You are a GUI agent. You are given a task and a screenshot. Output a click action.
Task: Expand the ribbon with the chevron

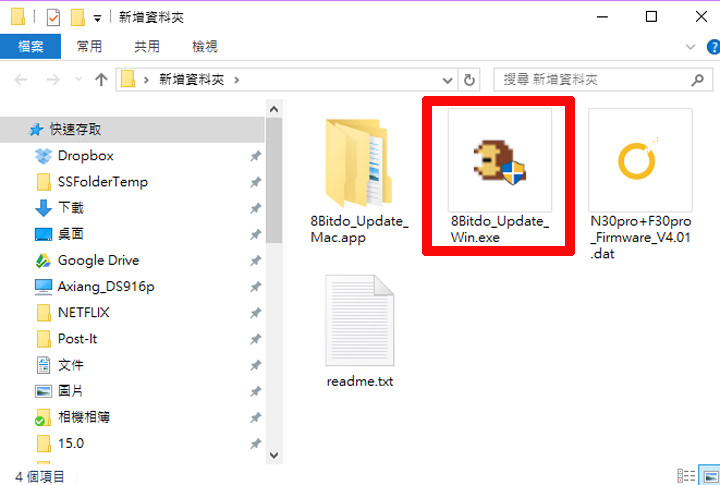pos(690,47)
